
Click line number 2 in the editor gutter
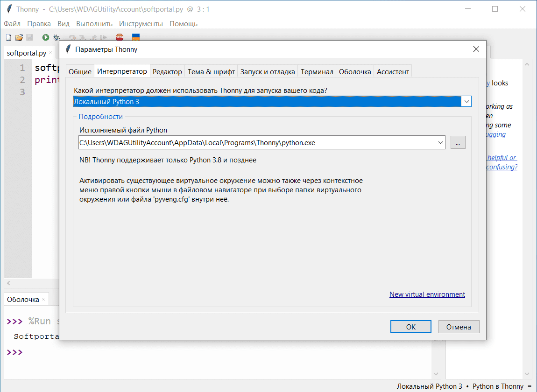pyautogui.click(x=22, y=80)
